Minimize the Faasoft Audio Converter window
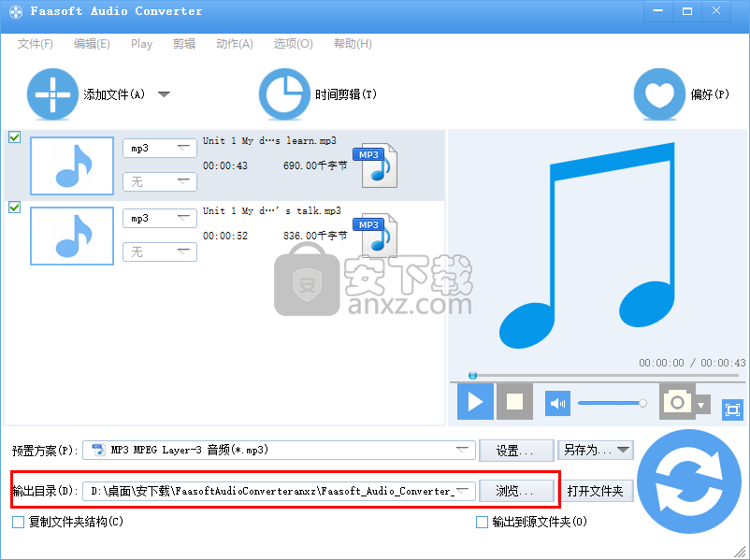 tap(657, 11)
